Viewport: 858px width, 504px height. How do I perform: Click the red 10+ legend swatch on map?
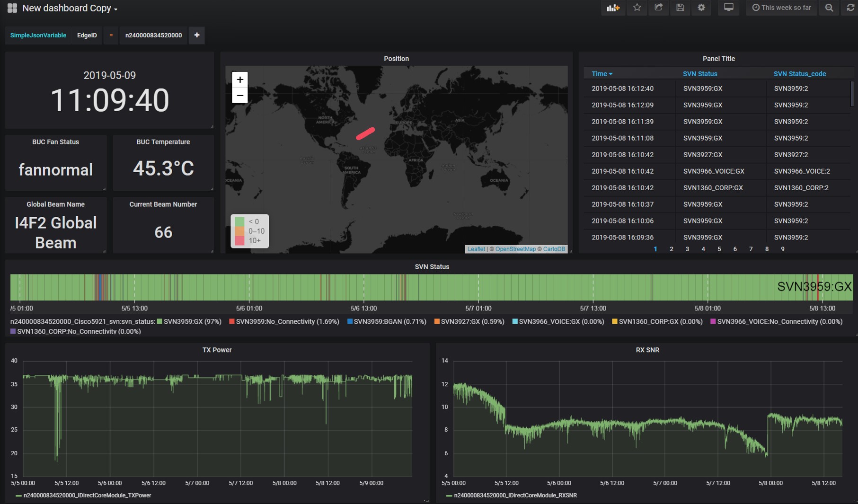(239, 241)
